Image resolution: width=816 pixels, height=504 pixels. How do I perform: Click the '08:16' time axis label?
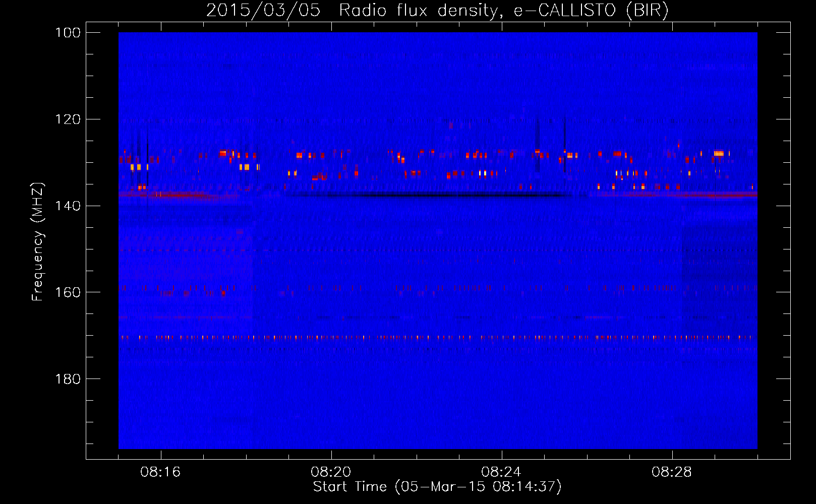[160, 472]
